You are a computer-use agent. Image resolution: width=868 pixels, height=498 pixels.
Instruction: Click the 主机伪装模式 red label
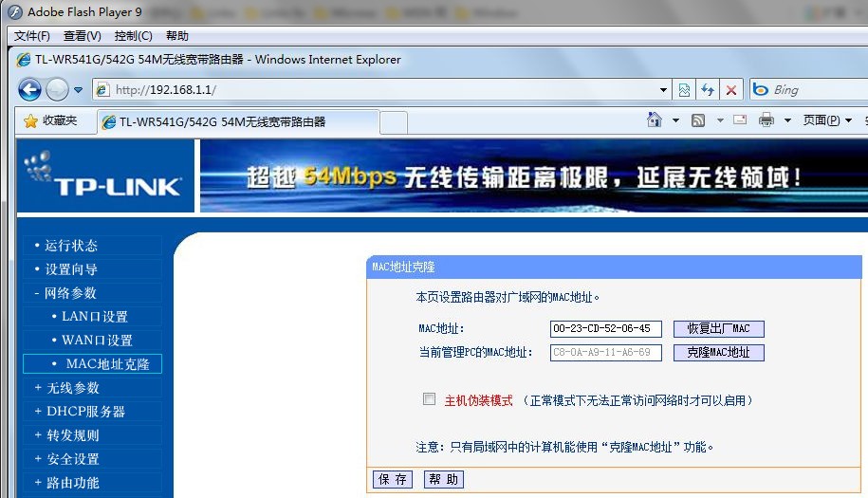479,400
